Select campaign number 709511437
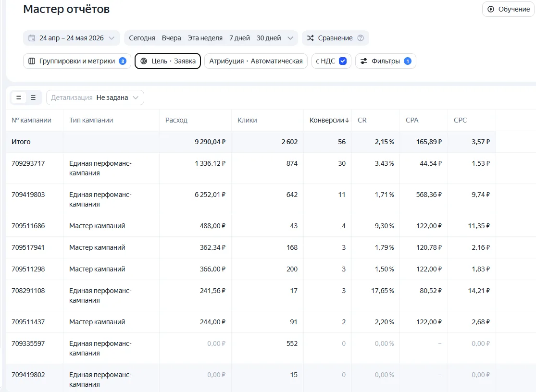This screenshot has width=536, height=392. 28,322
